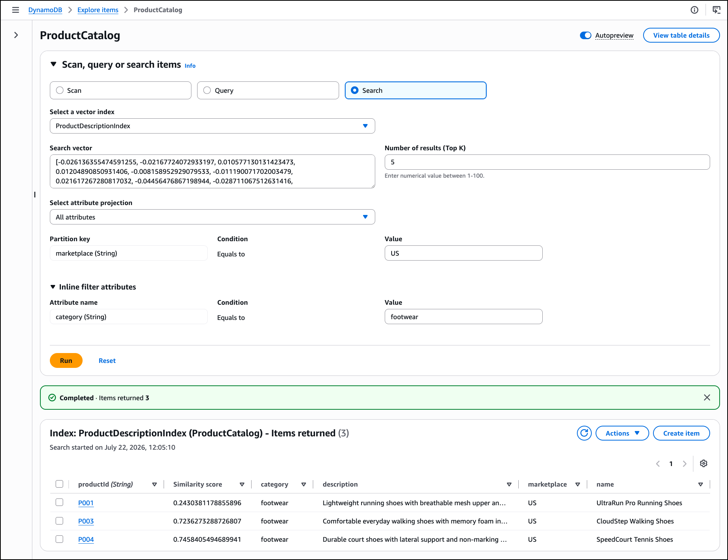This screenshot has height=560, width=728.
Task: Click CloudStep Walking Shoes name cell
Action: 635,521
